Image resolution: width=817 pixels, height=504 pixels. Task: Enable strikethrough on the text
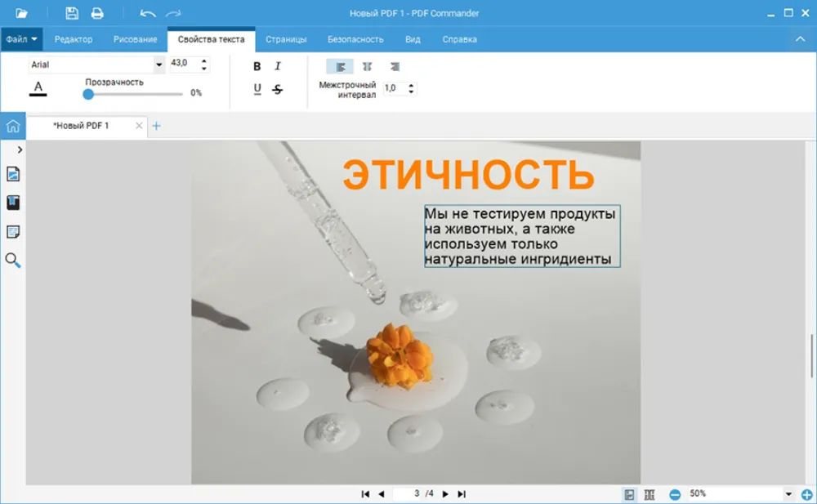[278, 89]
